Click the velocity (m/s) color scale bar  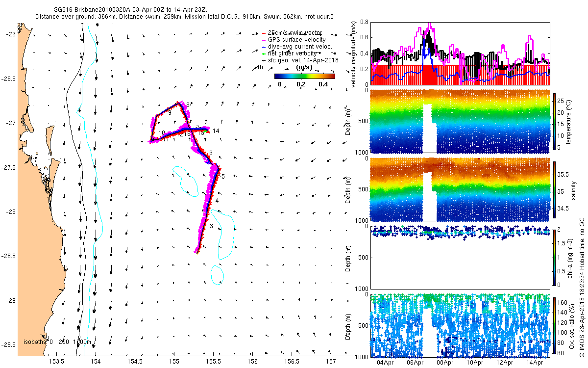point(304,76)
